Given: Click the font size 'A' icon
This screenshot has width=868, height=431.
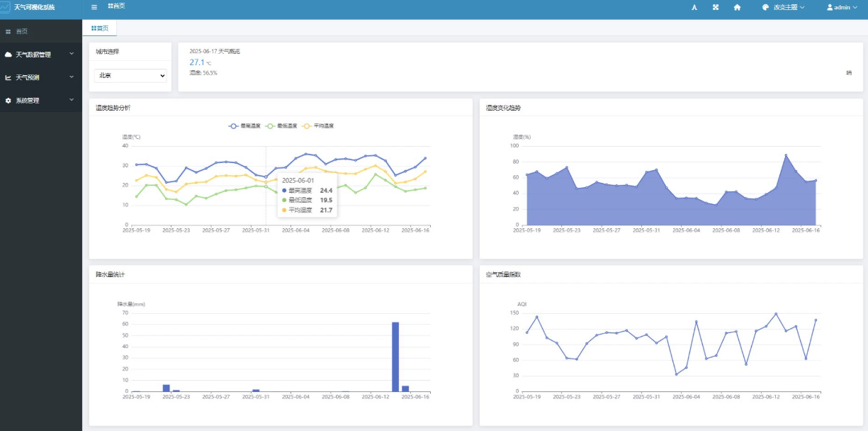Looking at the screenshot, I should click(x=694, y=7).
